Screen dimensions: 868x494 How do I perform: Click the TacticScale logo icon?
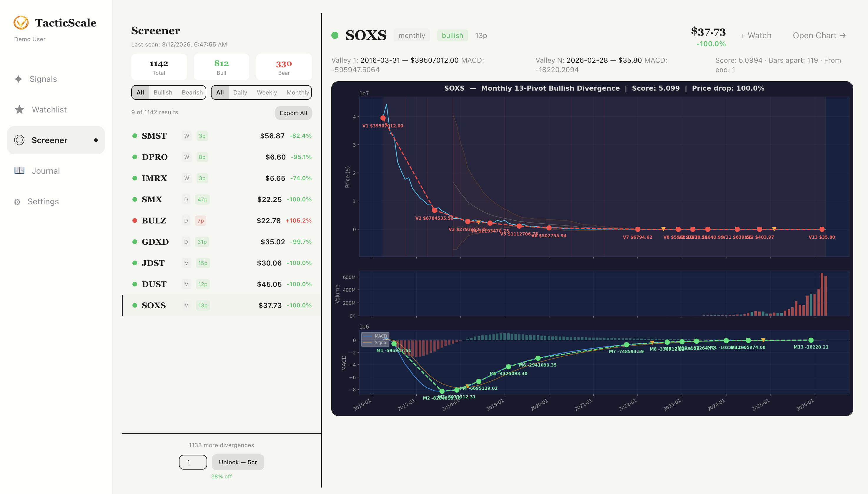pos(21,23)
